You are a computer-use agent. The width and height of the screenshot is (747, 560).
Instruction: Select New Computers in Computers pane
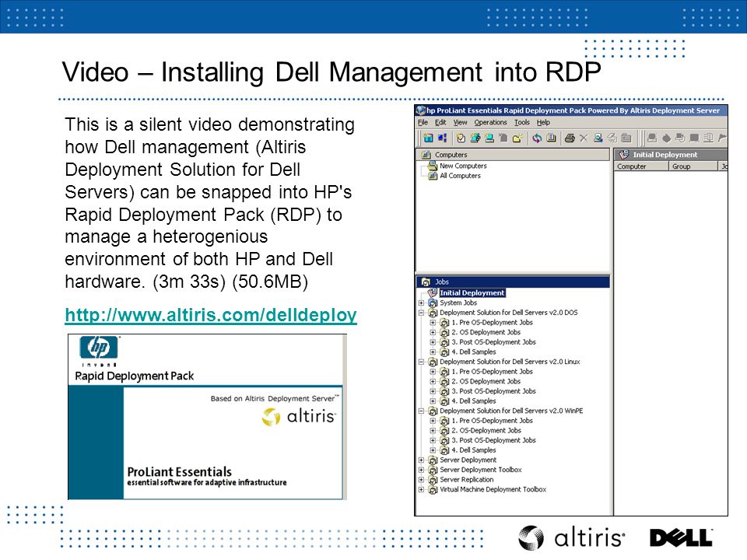coord(463,166)
